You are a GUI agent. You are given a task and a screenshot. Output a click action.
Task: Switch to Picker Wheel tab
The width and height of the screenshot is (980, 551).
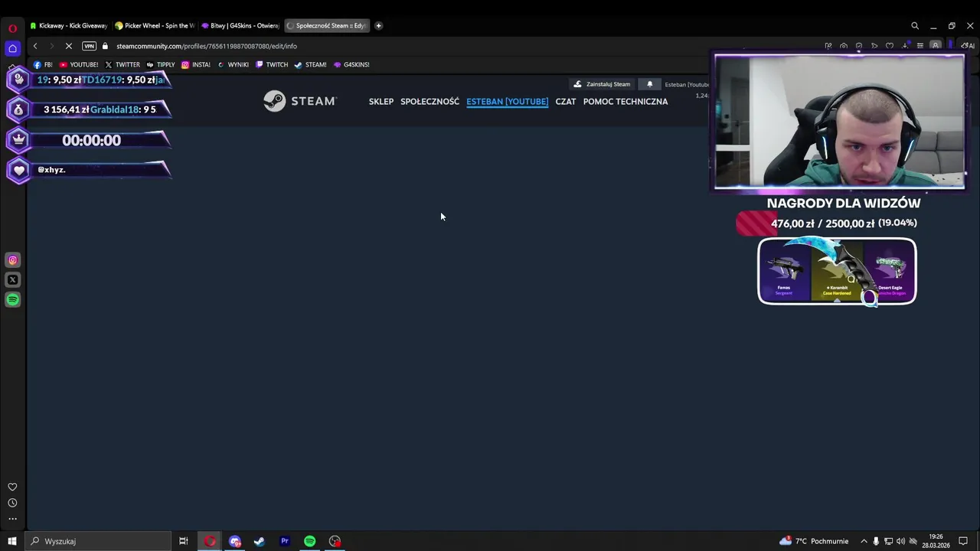point(155,25)
